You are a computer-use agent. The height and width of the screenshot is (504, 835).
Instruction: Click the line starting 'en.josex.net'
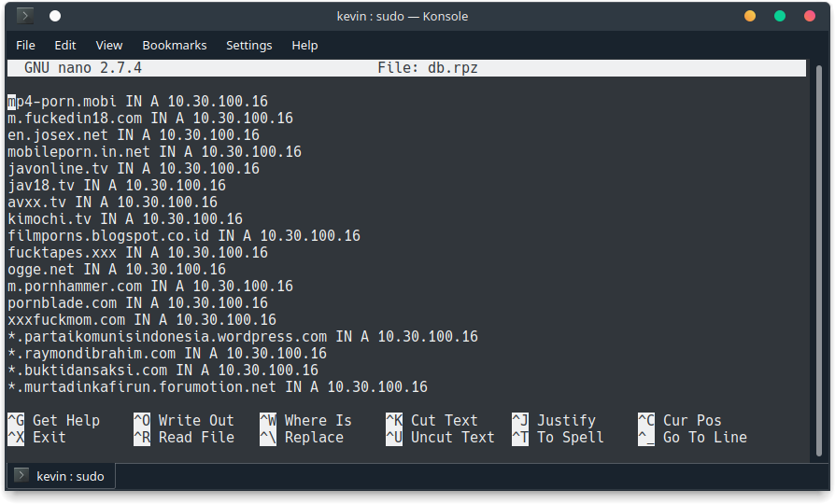tap(134, 134)
